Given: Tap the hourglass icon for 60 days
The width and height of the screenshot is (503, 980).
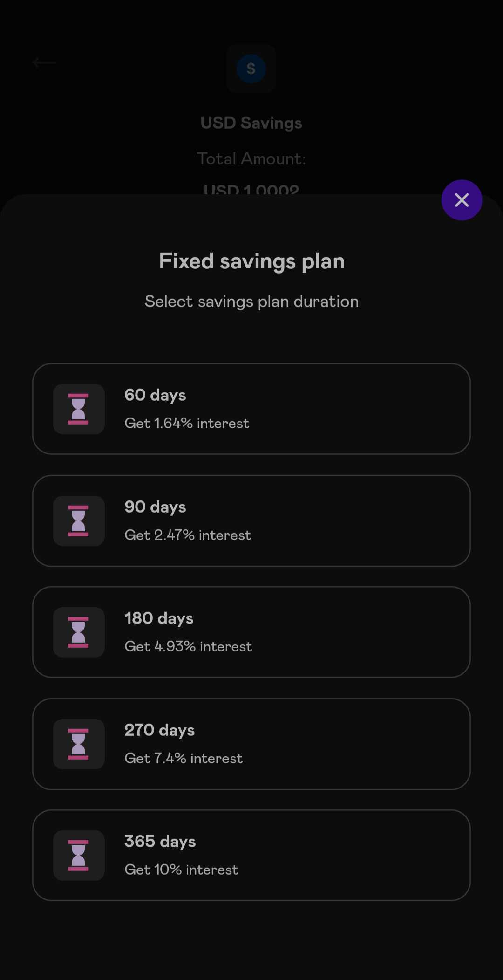Looking at the screenshot, I should coord(79,409).
